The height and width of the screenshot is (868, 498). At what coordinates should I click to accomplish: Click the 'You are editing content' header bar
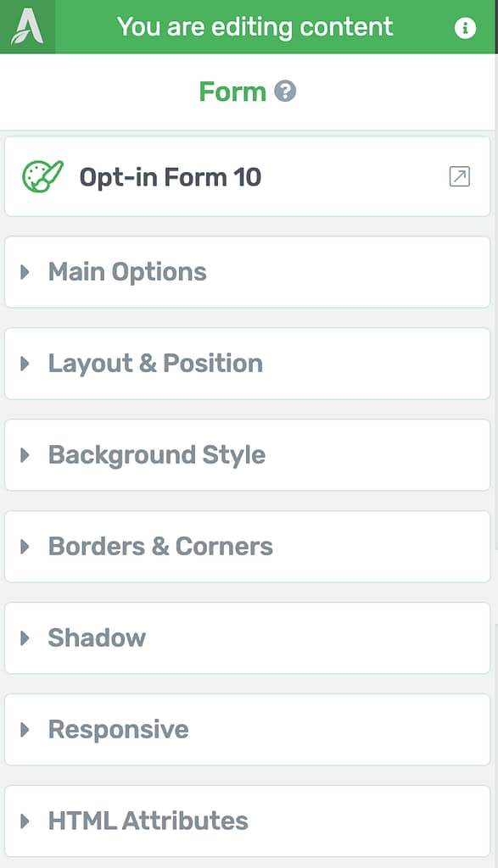255,26
